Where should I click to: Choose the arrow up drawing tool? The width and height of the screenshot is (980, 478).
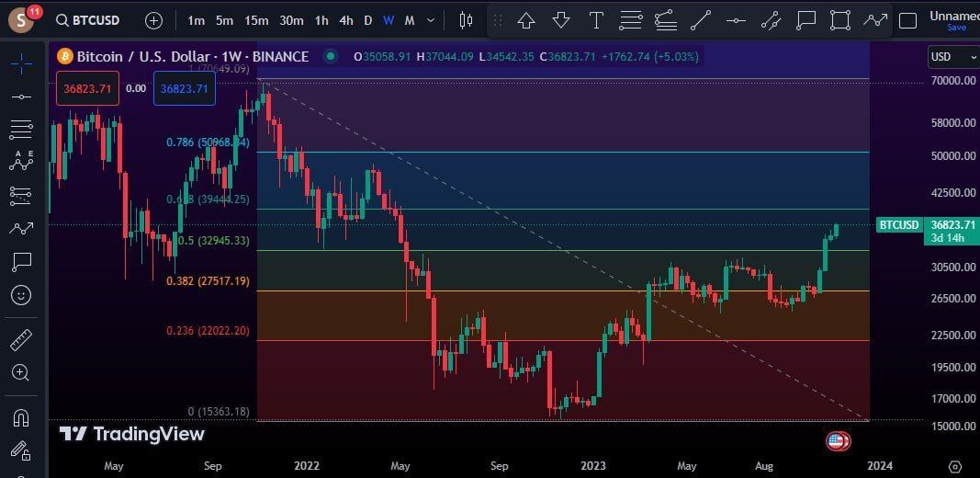coord(526,20)
